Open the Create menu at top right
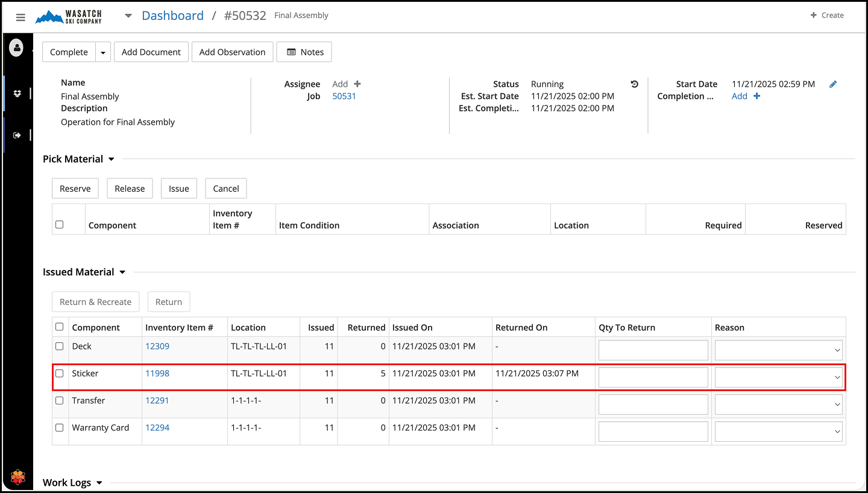This screenshot has height=493, width=868. (827, 16)
